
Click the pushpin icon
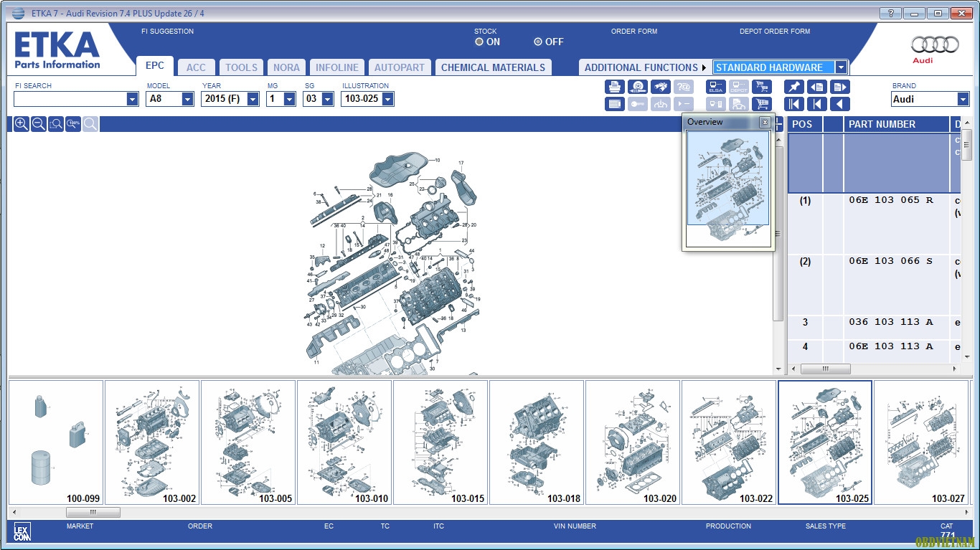pyautogui.click(x=794, y=87)
